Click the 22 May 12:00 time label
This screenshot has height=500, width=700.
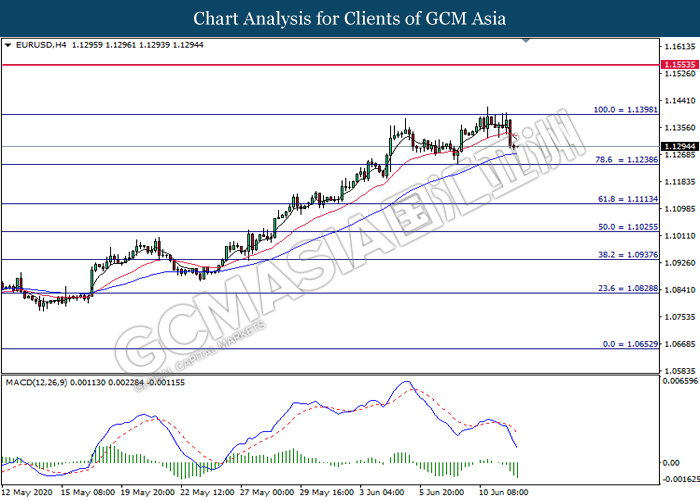(x=207, y=492)
